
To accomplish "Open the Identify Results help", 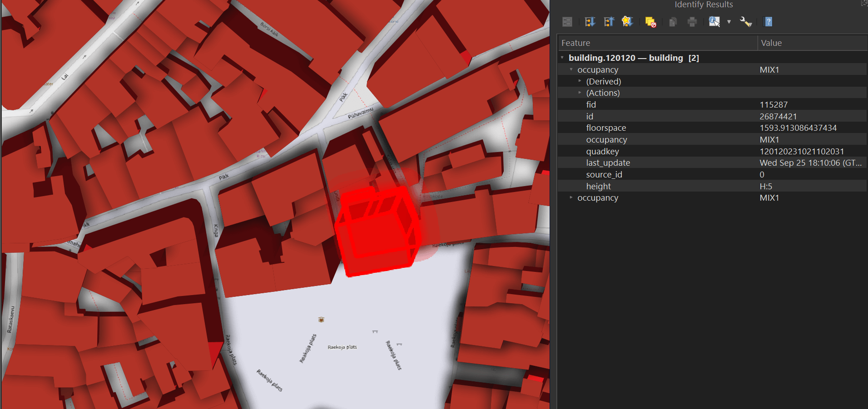I will click(x=769, y=22).
